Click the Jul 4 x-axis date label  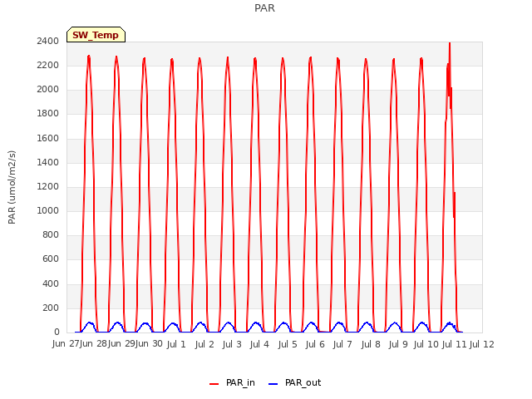pos(259,344)
